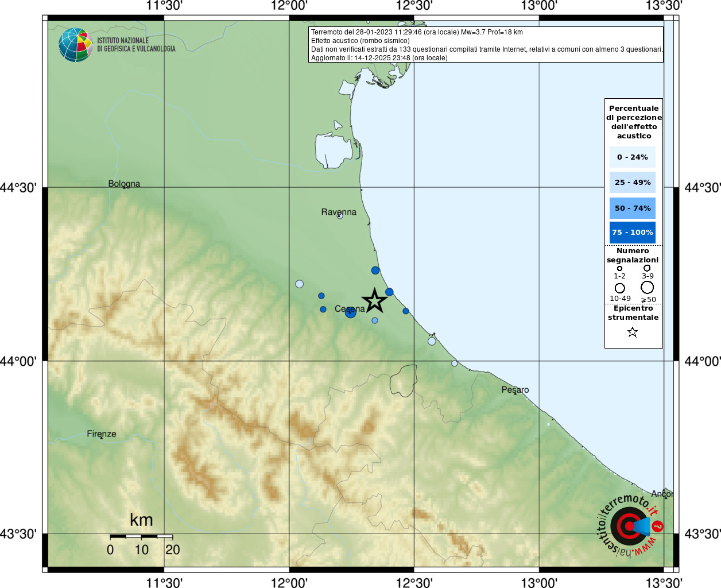Click the left axis label 43°30'
The image size is (721, 588).
click(x=18, y=534)
